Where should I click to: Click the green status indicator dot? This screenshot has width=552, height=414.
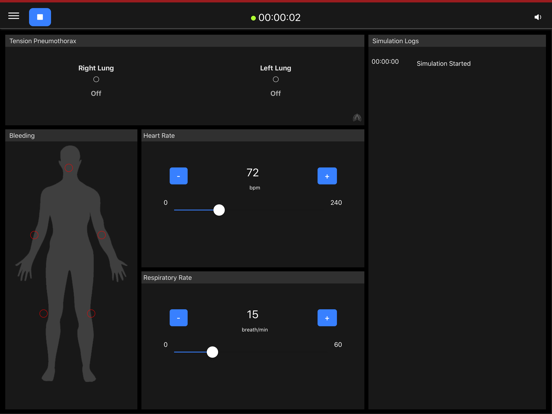coord(253,18)
